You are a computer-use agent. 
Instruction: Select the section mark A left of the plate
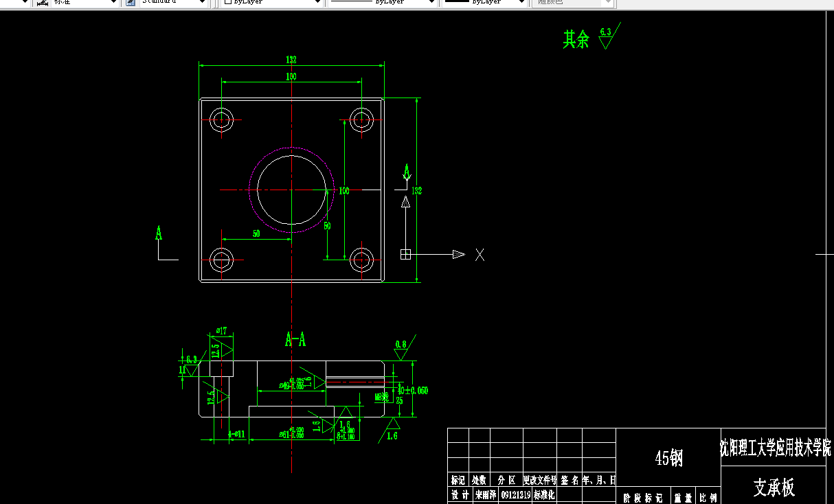(x=159, y=234)
